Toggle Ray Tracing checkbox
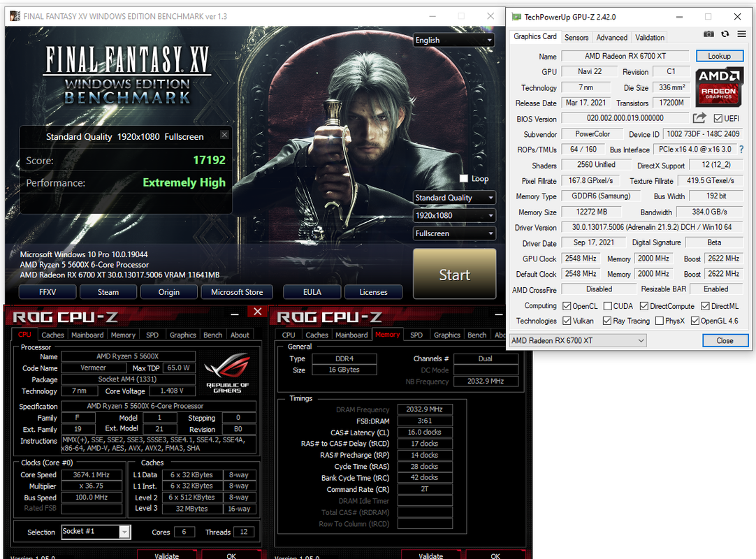 [x=607, y=321]
